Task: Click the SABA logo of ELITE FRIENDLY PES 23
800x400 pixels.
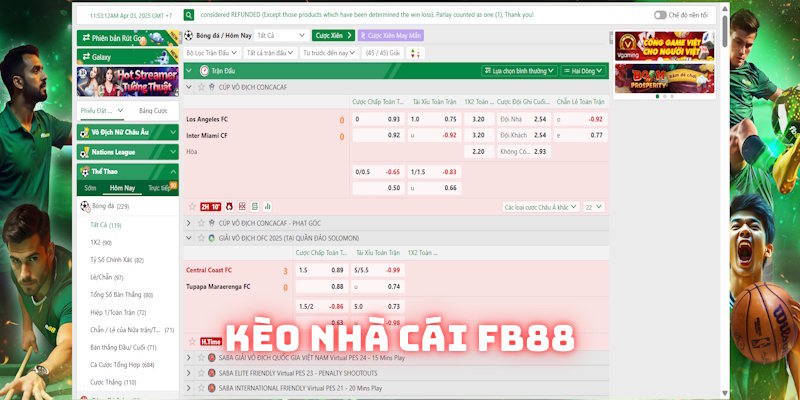Action: (x=212, y=373)
